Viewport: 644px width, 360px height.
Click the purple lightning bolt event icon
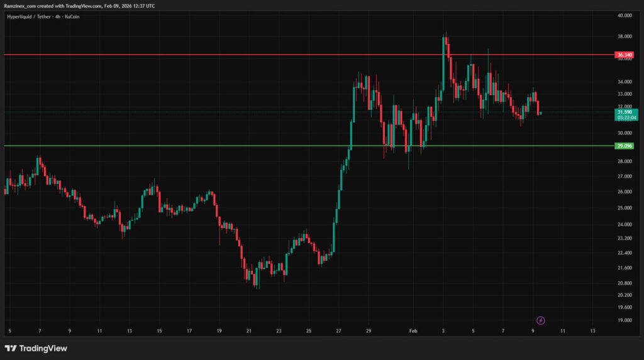(x=540, y=320)
